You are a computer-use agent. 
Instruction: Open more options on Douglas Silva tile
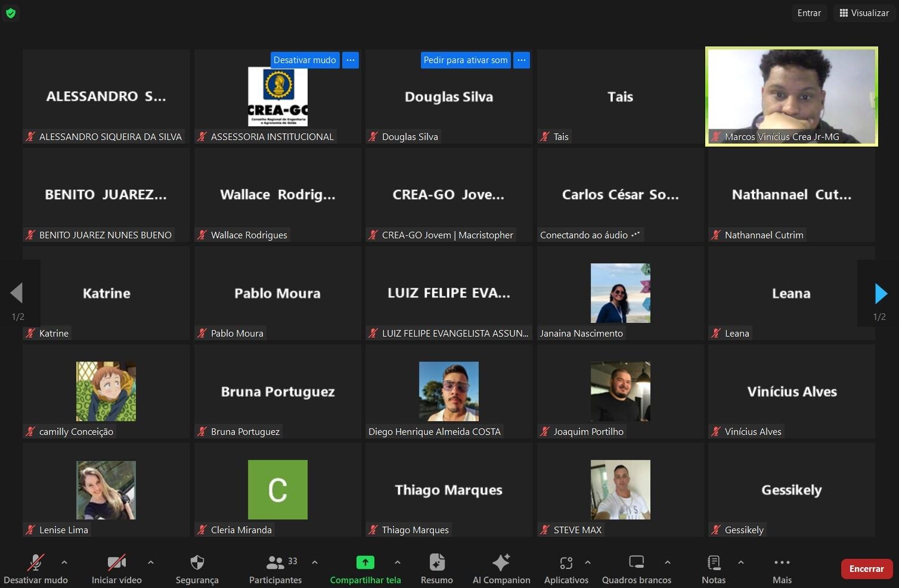(x=522, y=60)
